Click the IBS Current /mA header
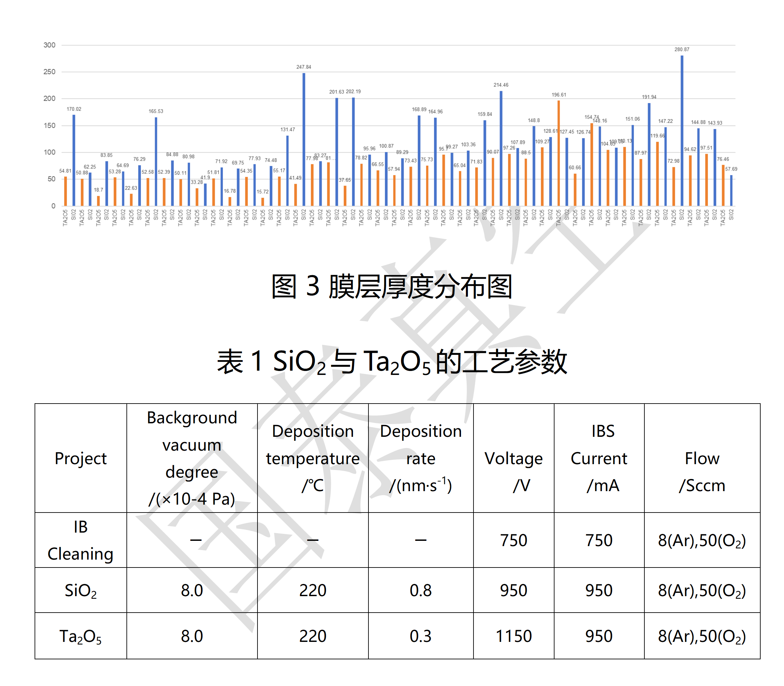The height and width of the screenshot is (686, 784). coord(599,458)
